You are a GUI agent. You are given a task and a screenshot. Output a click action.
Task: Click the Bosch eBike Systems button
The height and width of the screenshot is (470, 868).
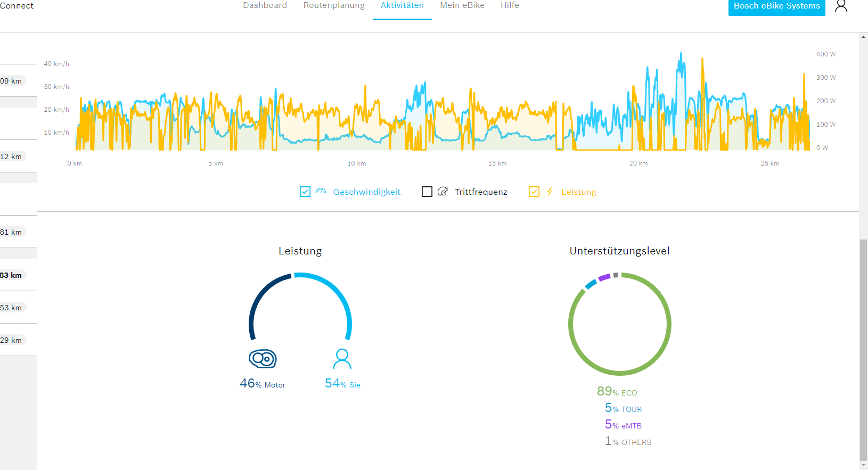(x=776, y=6)
